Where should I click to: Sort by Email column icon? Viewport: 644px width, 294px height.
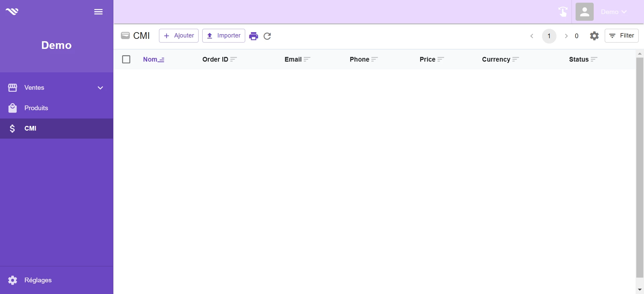307,59
